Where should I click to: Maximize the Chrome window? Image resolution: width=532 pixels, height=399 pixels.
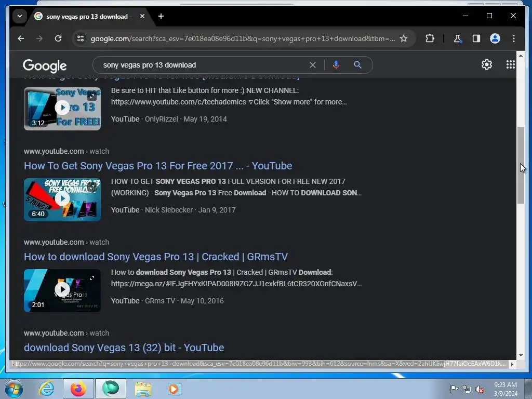[489, 16]
